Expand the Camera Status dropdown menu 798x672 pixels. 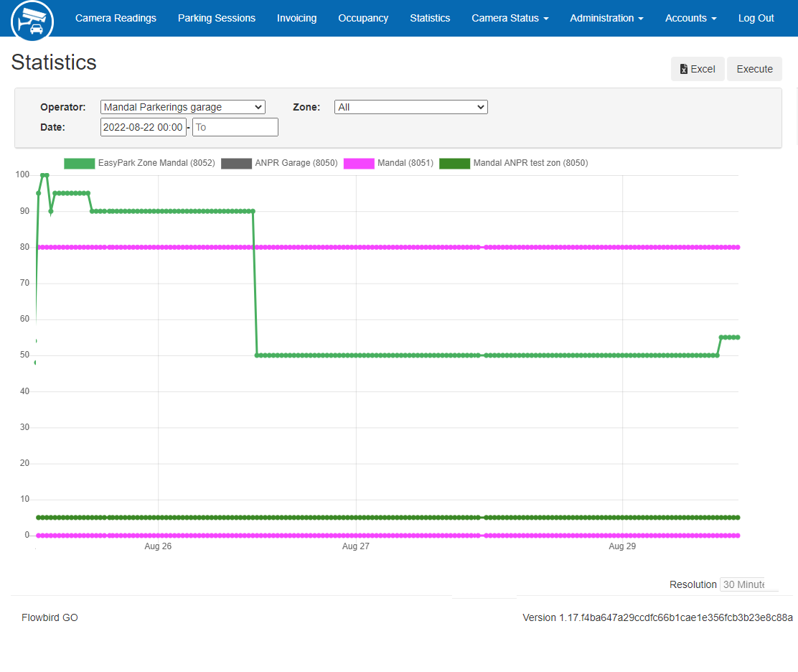click(510, 19)
